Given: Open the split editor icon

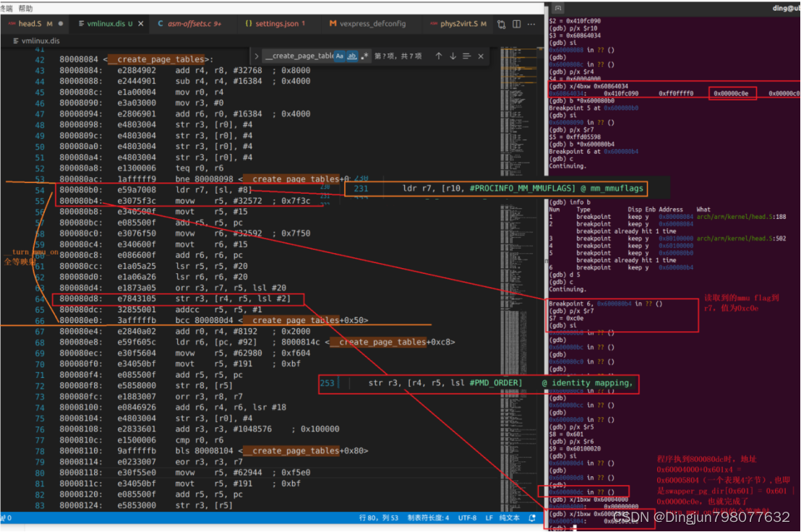Looking at the screenshot, I should (516, 24).
